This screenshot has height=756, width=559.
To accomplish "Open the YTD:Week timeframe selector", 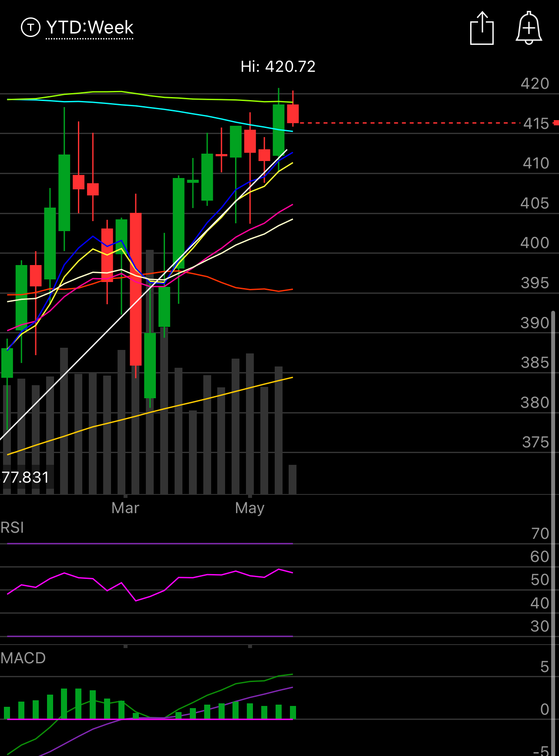I will 90,27.
